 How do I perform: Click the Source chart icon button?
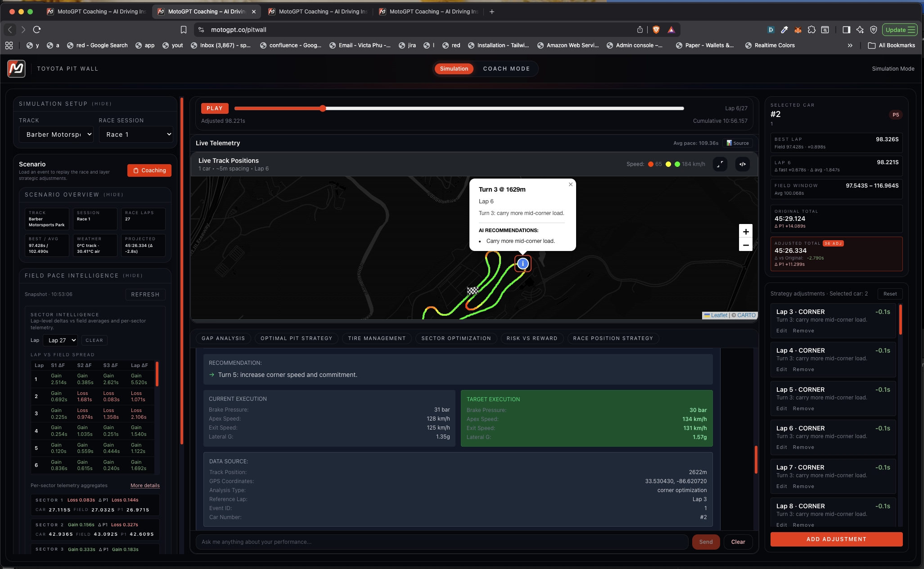[738, 143]
